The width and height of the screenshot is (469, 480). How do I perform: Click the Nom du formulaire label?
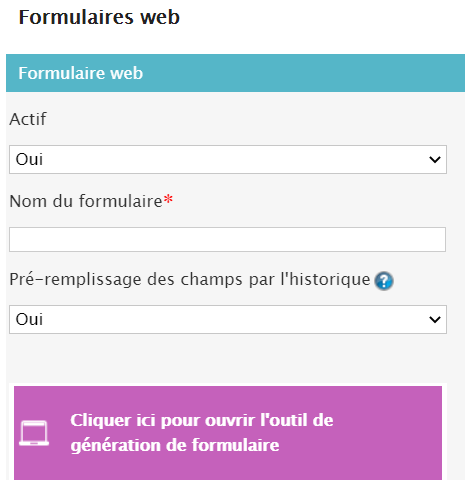[86, 201]
